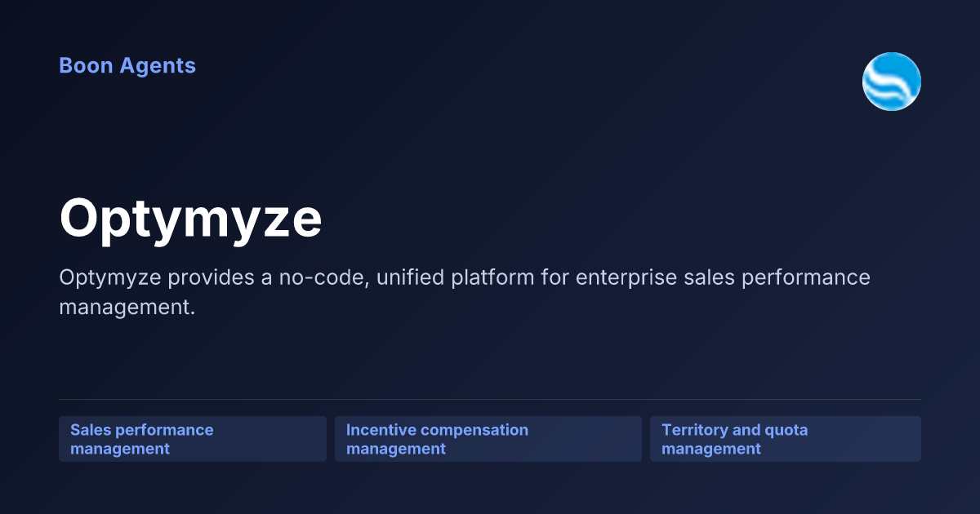This screenshot has height=514, width=980.
Task: Click the description starting 'Optymyze provides a no-code'
Action: tap(465, 292)
